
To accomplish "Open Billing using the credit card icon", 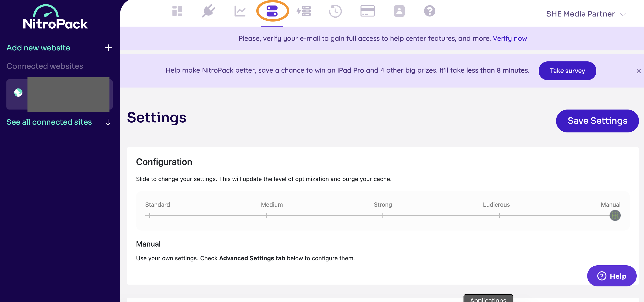I will point(367,11).
